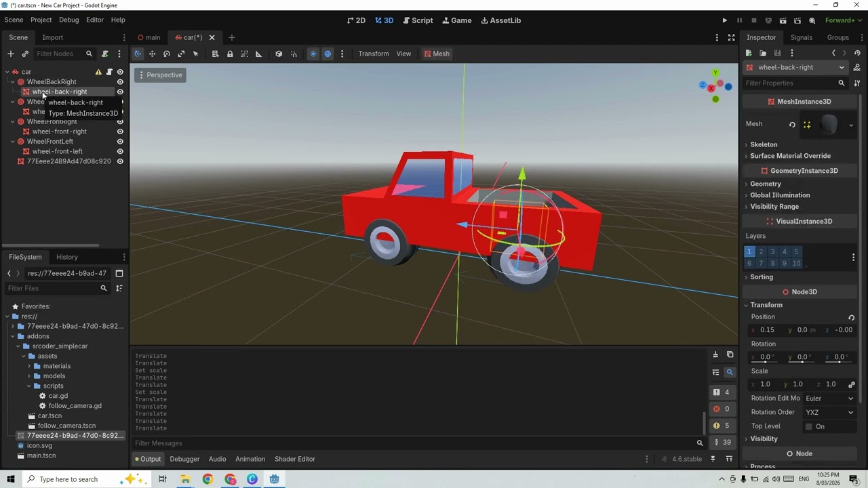Run the current scene clapper icon
The width and height of the screenshot is (868, 488).
783,20
